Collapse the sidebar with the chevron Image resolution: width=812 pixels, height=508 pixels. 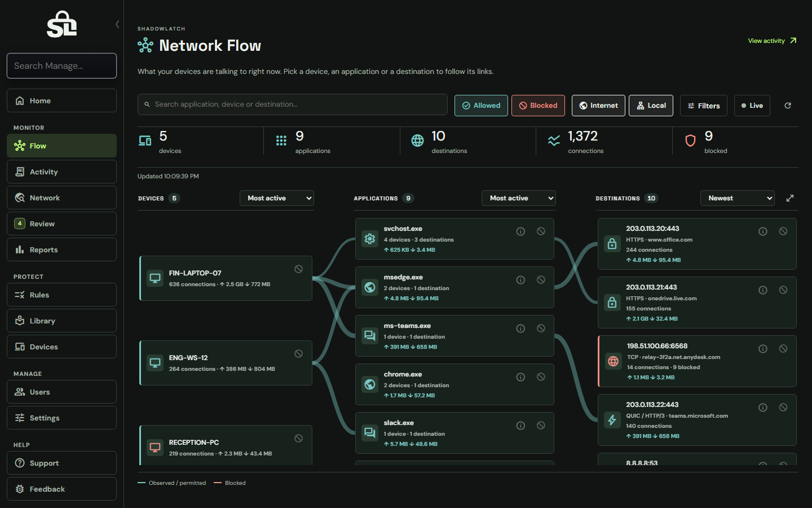tap(117, 24)
